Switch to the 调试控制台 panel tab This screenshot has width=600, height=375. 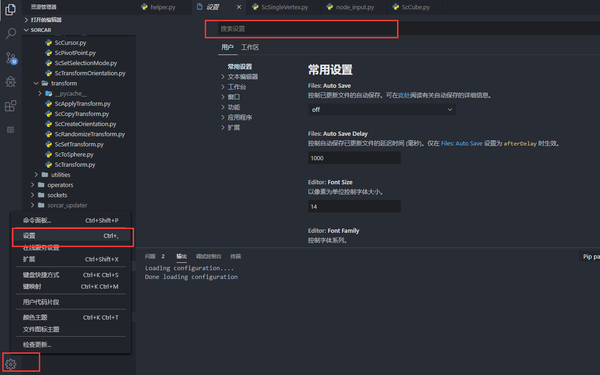click(x=209, y=256)
